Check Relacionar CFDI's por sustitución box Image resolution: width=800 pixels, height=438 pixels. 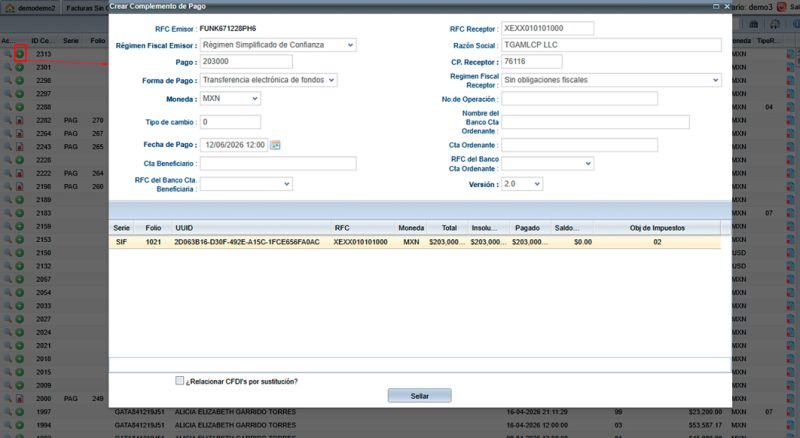(180, 381)
